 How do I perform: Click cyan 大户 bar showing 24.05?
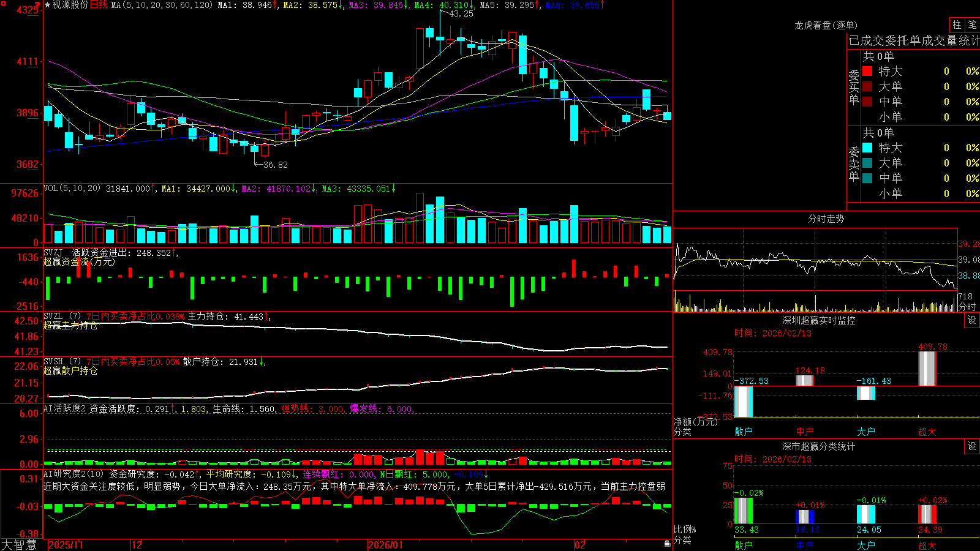(866, 514)
